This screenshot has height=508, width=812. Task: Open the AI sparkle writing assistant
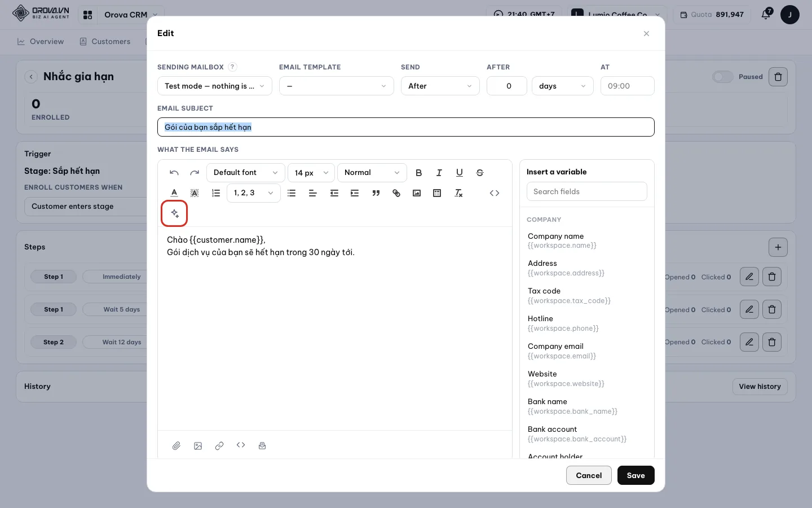click(174, 213)
